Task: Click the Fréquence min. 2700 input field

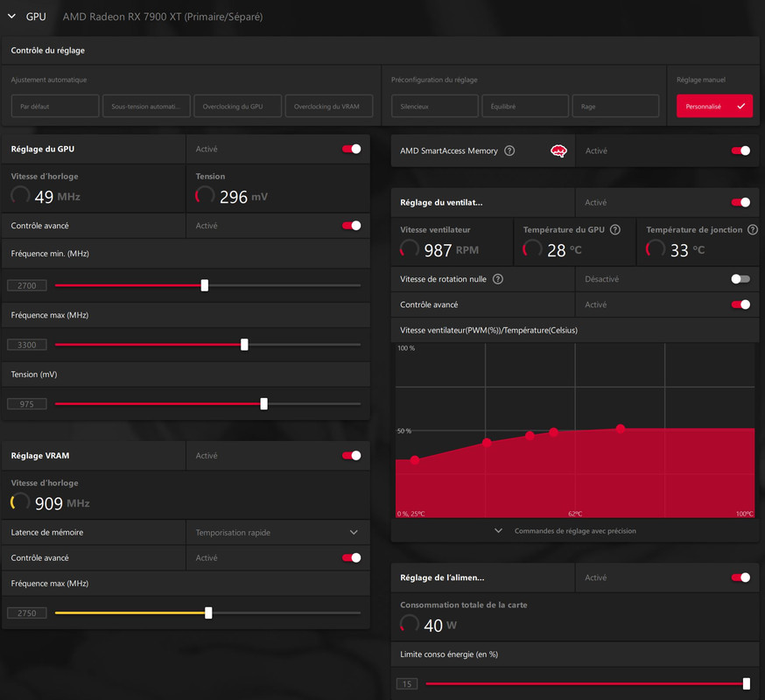Action: (x=27, y=285)
